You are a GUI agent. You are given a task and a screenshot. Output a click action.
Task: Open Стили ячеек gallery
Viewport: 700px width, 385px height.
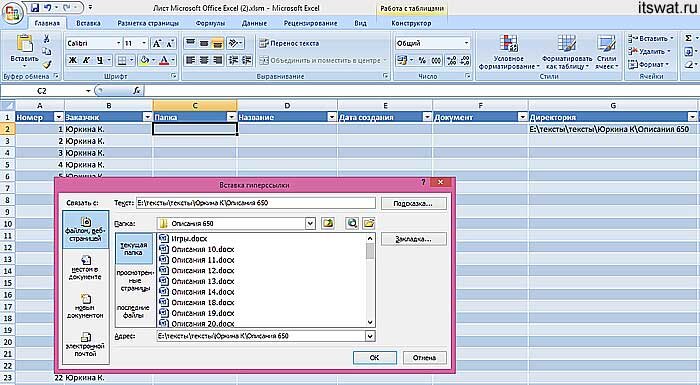point(606,53)
